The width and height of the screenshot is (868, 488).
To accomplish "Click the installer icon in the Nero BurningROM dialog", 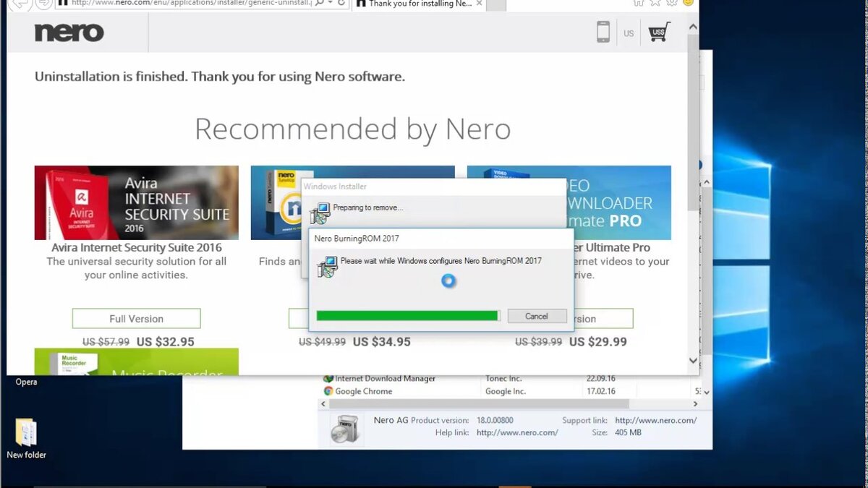I will pyautogui.click(x=327, y=267).
